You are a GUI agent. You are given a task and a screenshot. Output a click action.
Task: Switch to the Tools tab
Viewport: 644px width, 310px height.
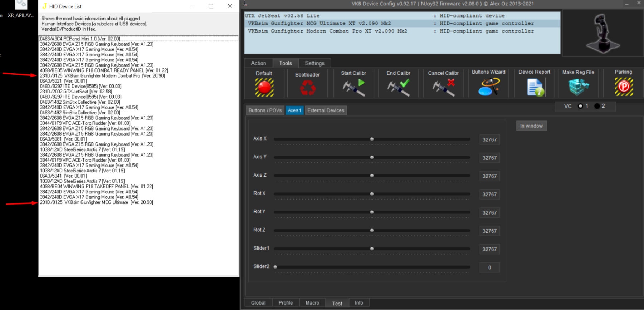coord(286,63)
